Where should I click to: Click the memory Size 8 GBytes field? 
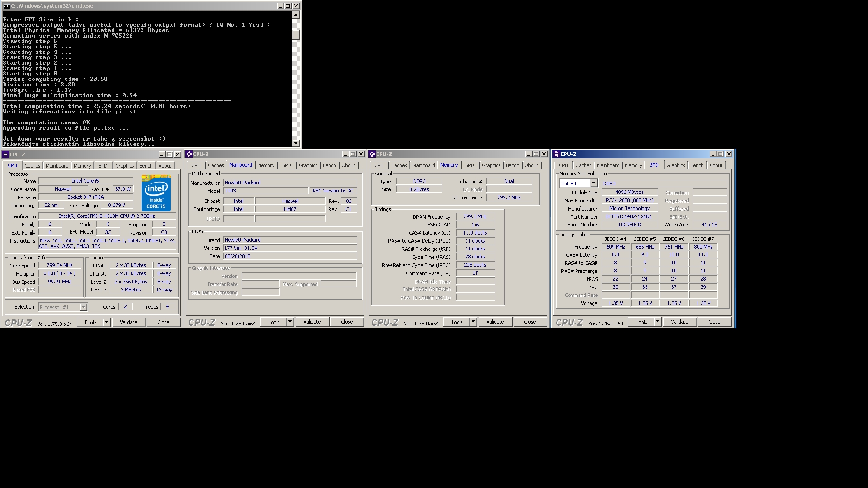(x=419, y=189)
